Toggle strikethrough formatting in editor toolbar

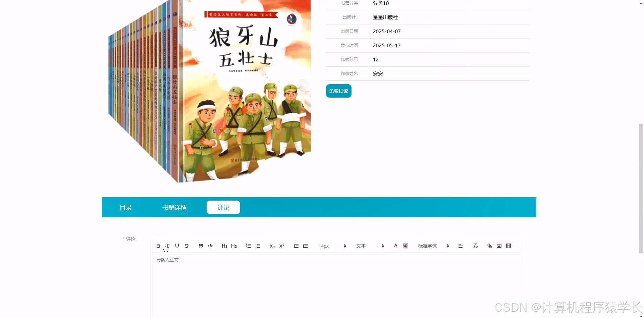click(186, 246)
